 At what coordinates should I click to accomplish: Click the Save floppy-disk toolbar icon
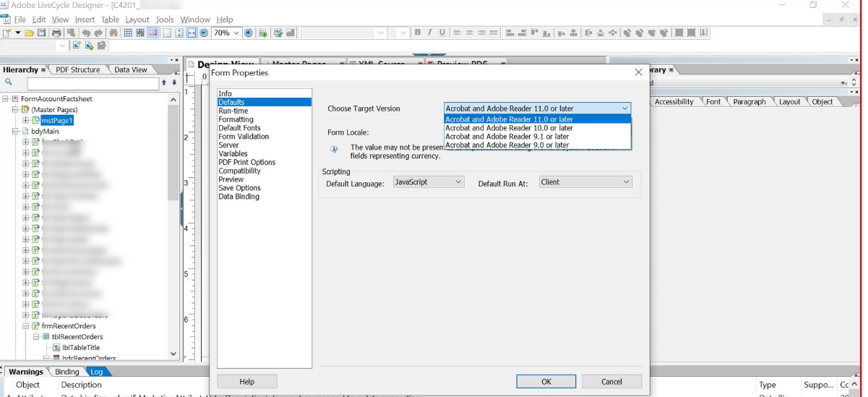[x=41, y=33]
